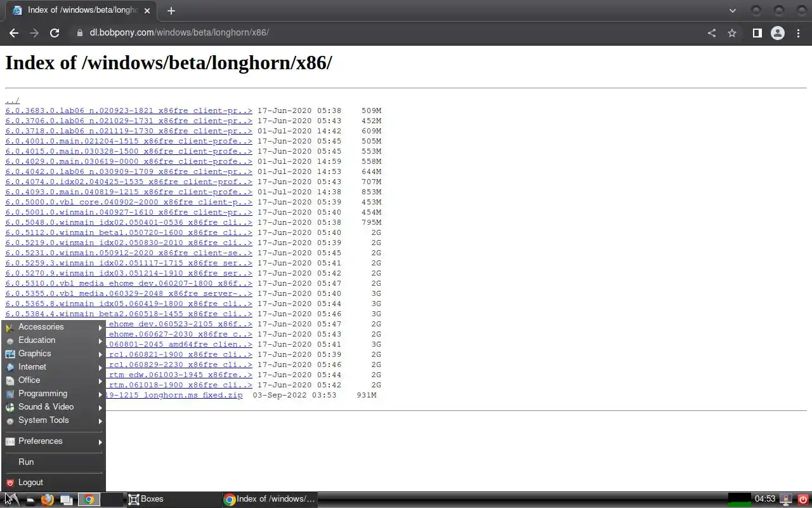Open the share page icon
This screenshot has width=812, height=508.
(x=712, y=33)
